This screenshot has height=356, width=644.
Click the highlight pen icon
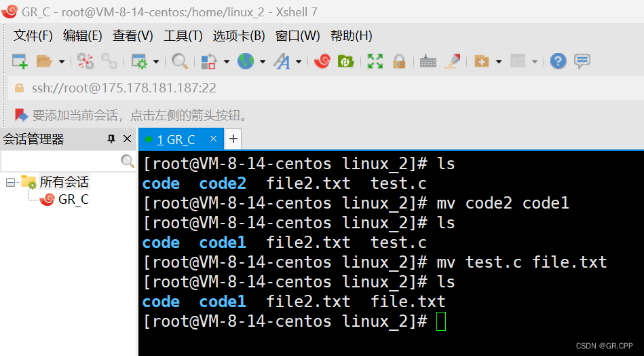pos(453,62)
